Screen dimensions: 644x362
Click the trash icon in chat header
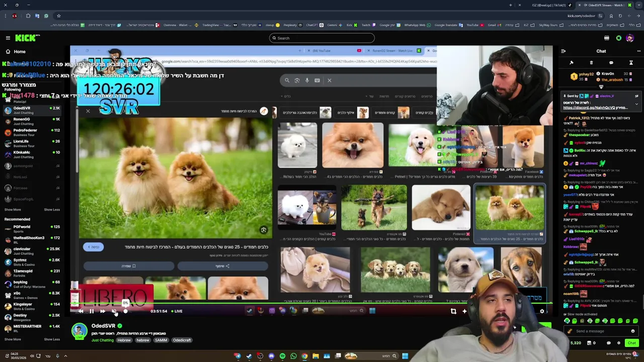(x=591, y=63)
